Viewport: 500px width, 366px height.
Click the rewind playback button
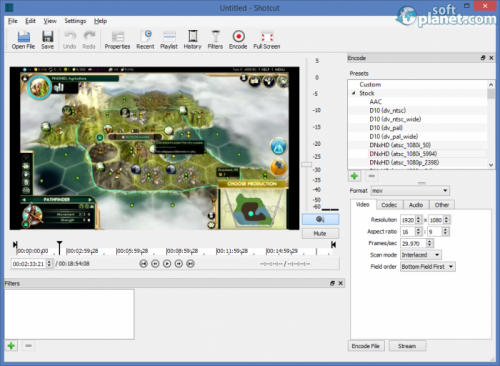[x=155, y=264]
